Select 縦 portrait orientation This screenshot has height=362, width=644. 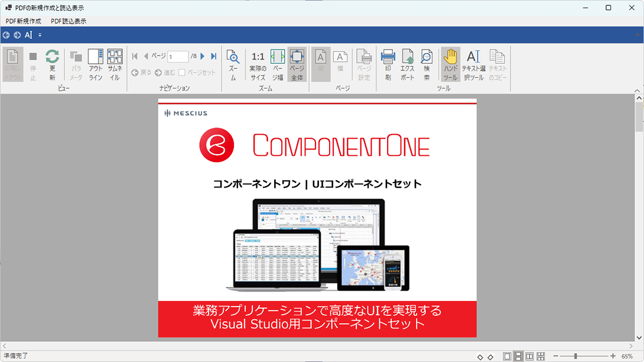point(321,64)
